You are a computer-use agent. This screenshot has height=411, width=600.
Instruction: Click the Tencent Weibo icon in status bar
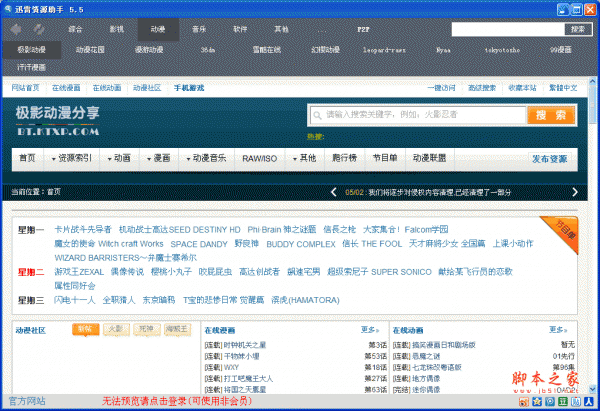(550, 402)
